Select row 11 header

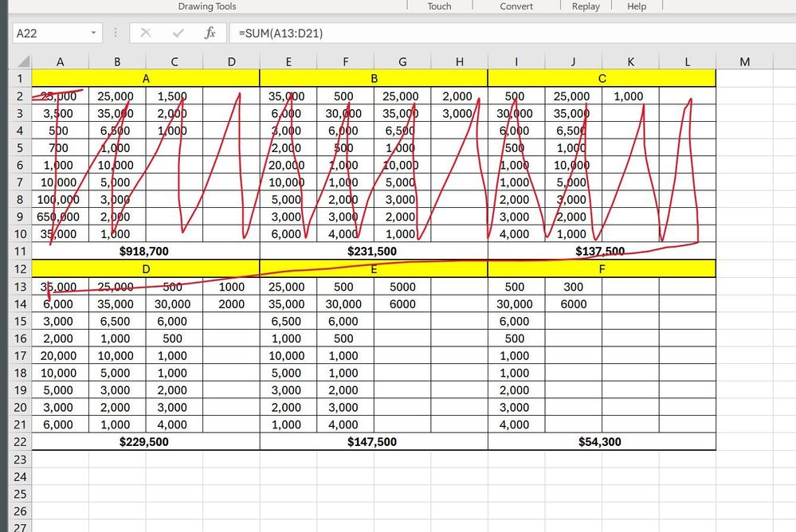(x=20, y=252)
